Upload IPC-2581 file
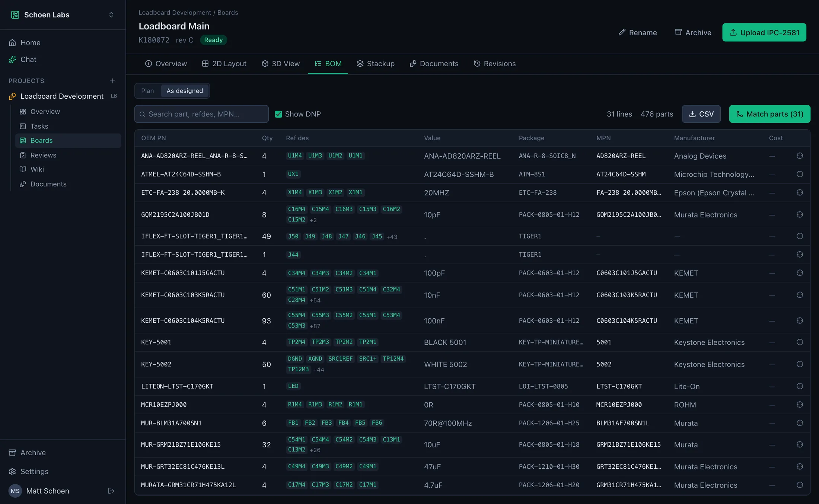 click(764, 32)
